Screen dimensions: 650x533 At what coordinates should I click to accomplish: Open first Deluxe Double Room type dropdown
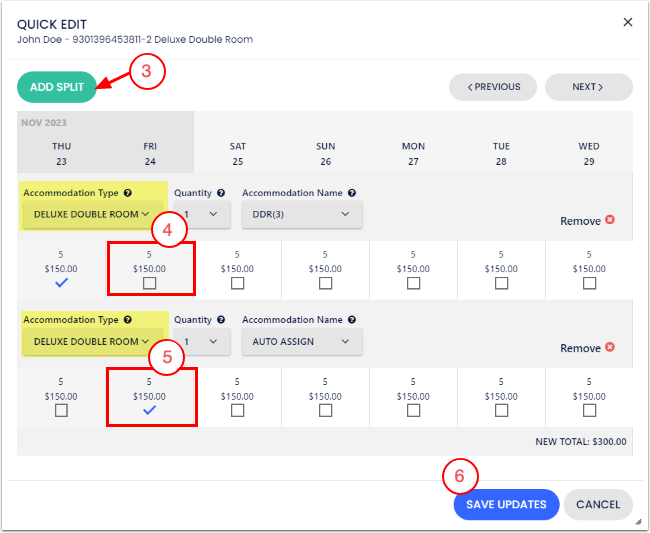coord(91,214)
